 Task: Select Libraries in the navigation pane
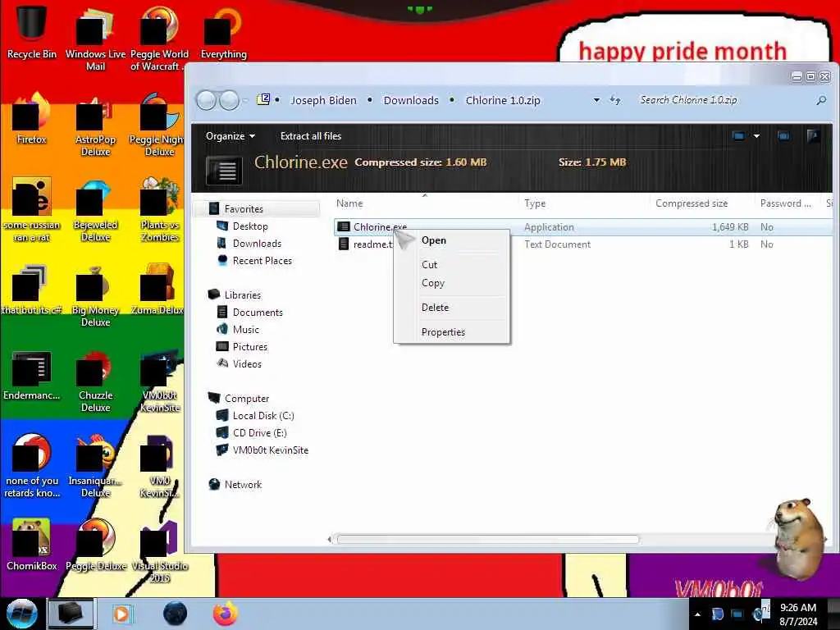[x=242, y=295]
